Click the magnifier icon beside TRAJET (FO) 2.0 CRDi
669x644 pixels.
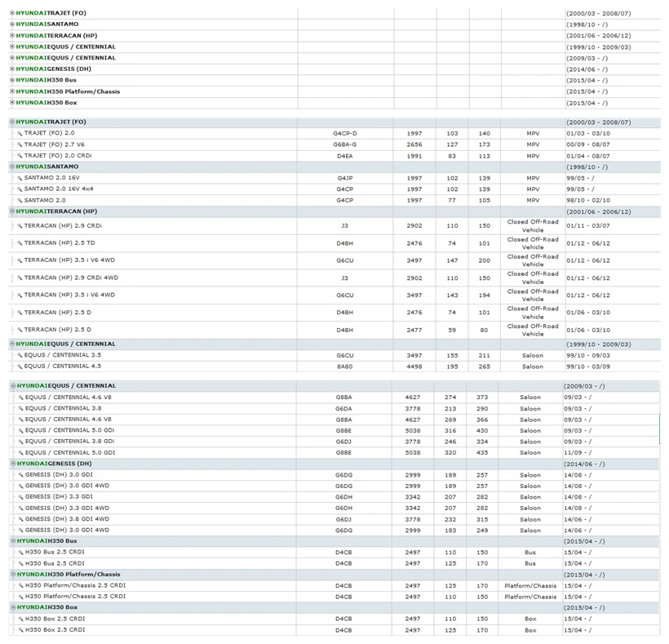click(20, 156)
